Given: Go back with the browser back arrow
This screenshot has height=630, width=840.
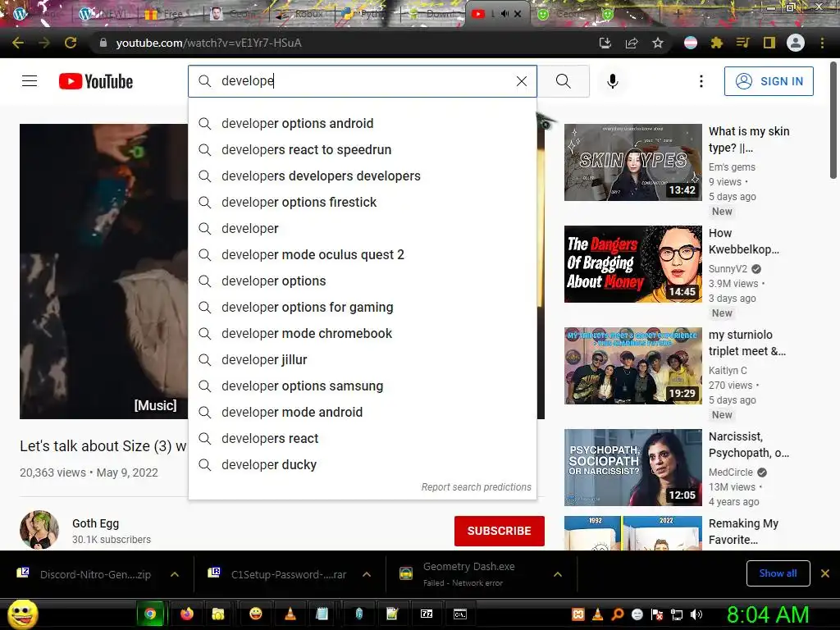Looking at the screenshot, I should coord(18,43).
